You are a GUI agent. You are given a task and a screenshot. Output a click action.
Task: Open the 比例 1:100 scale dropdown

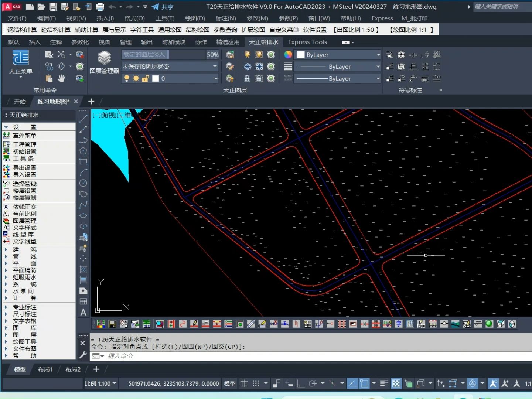point(100,383)
